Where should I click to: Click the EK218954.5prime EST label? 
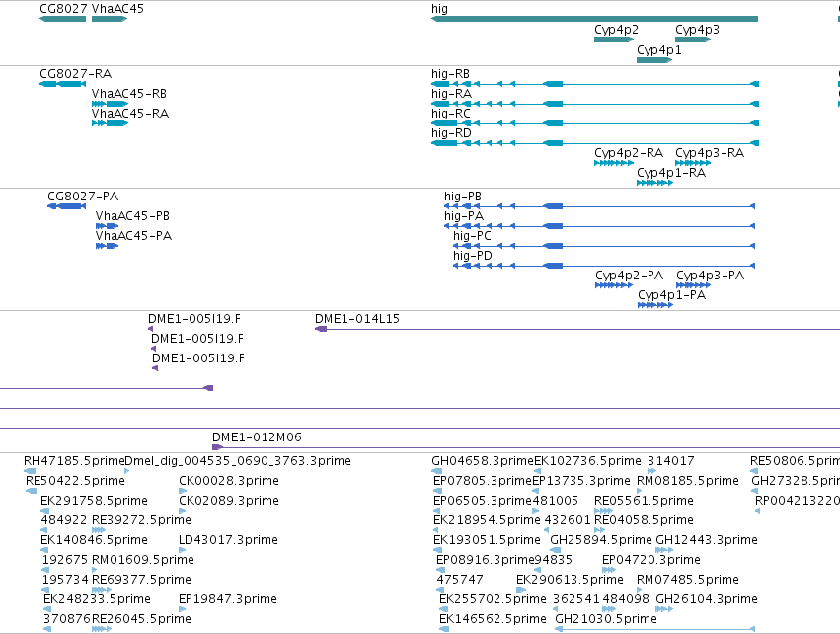[x=487, y=520]
